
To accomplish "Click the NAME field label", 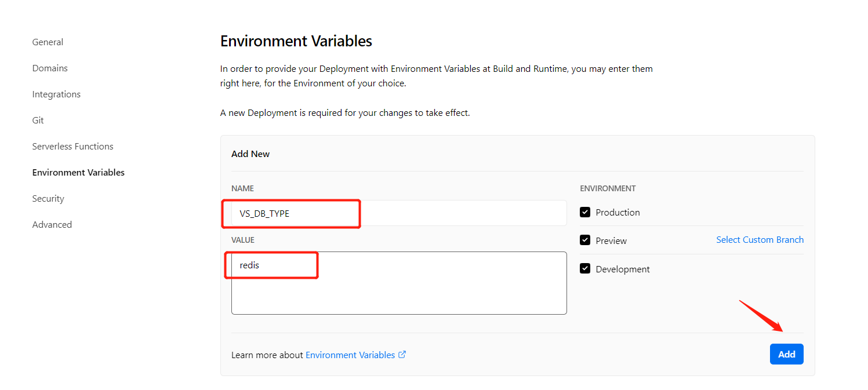I will [x=242, y=188].
